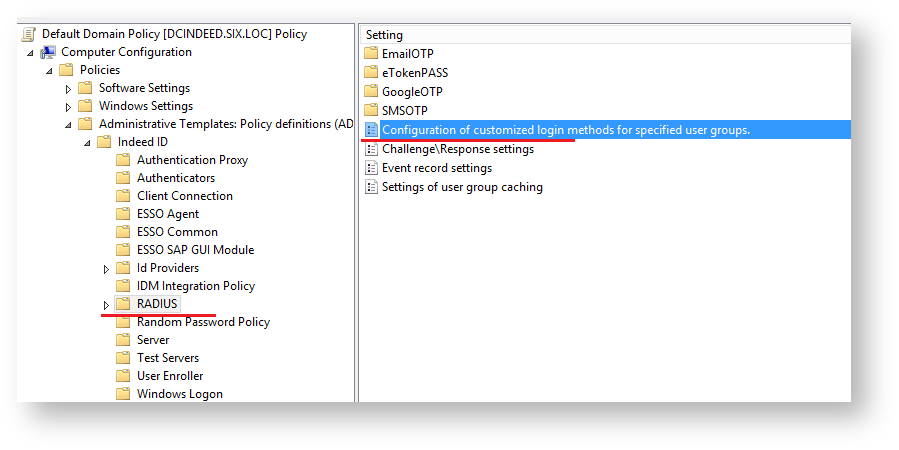Click the Challenge\Response settings policy icon
The height and width of the screenshot is (450, 899).
[x=371, y=149]
